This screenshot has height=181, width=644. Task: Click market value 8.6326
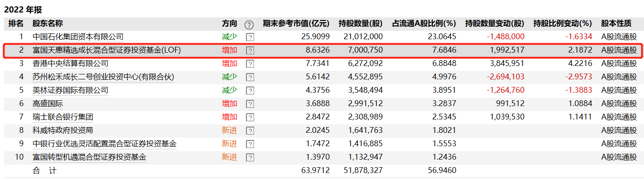coord(317,50)
